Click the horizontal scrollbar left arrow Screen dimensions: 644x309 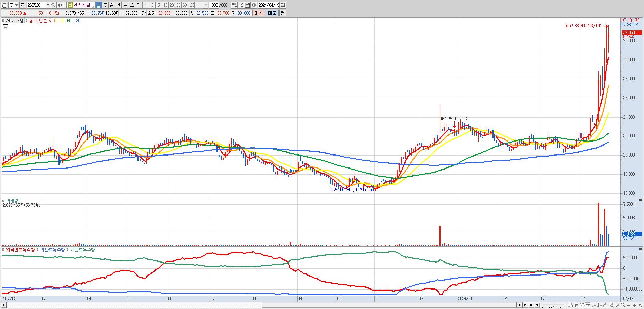(3, 305)
